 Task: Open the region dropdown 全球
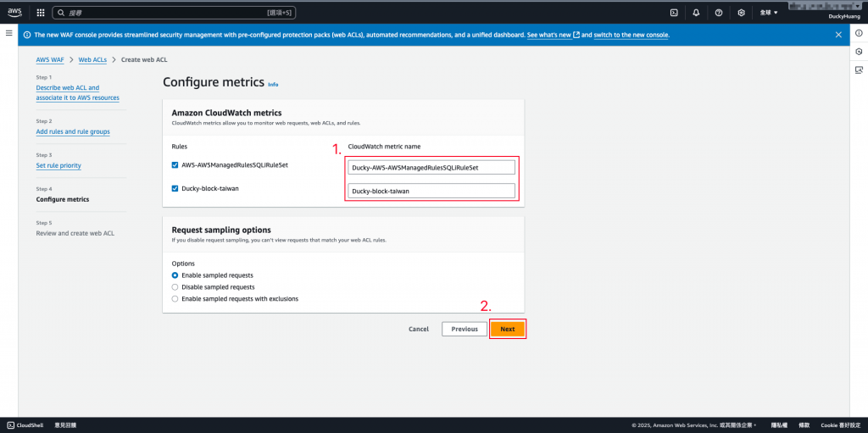pos(769,12)
